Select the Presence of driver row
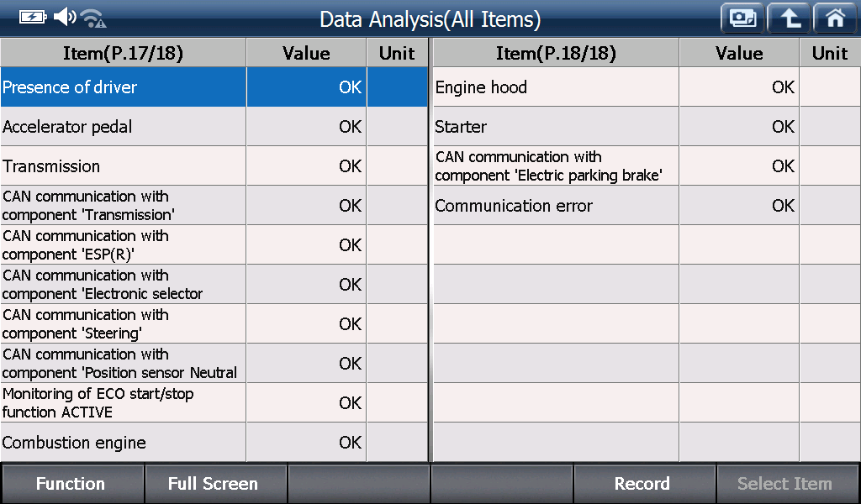 [214, 87]
